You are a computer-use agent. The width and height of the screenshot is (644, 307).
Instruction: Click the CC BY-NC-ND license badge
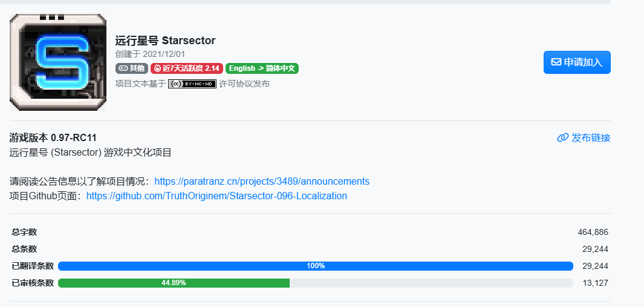192,84
